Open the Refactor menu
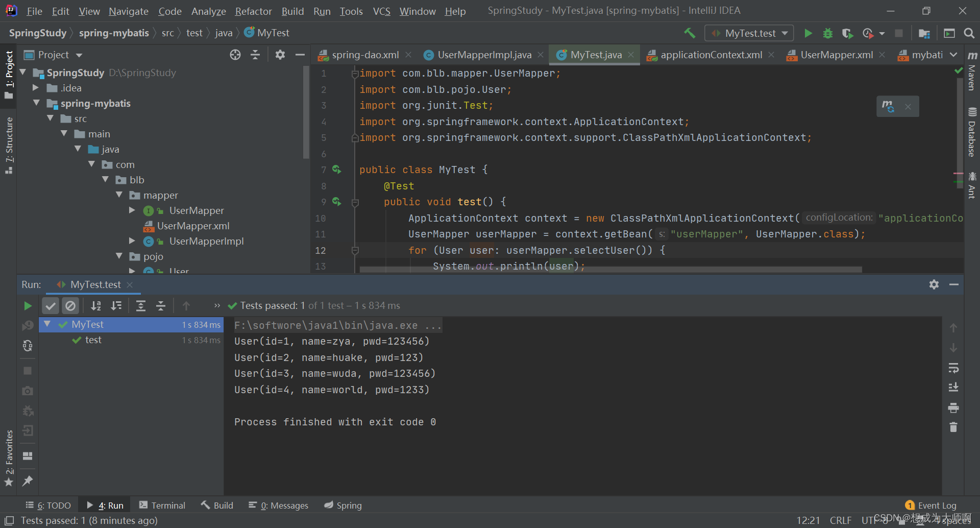Screen dimensions: 980x528 253,11
